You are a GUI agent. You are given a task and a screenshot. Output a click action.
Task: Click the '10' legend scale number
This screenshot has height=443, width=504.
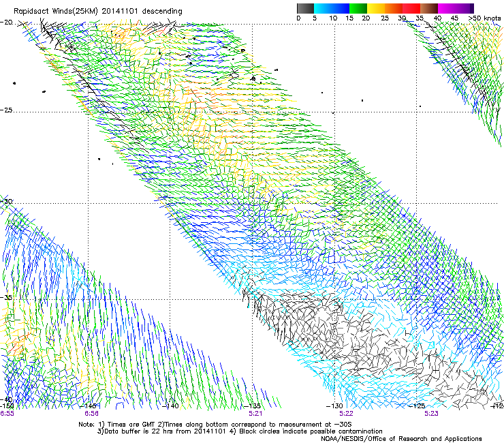[x=333, y=18]
